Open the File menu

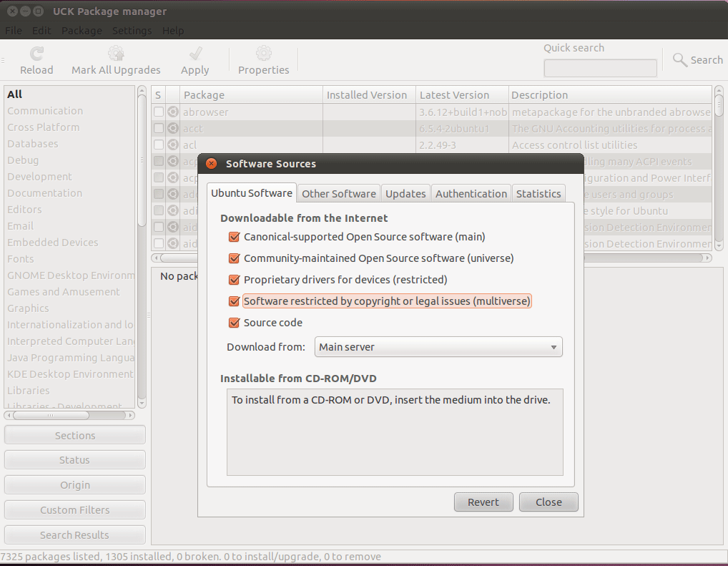click(14, 31)
